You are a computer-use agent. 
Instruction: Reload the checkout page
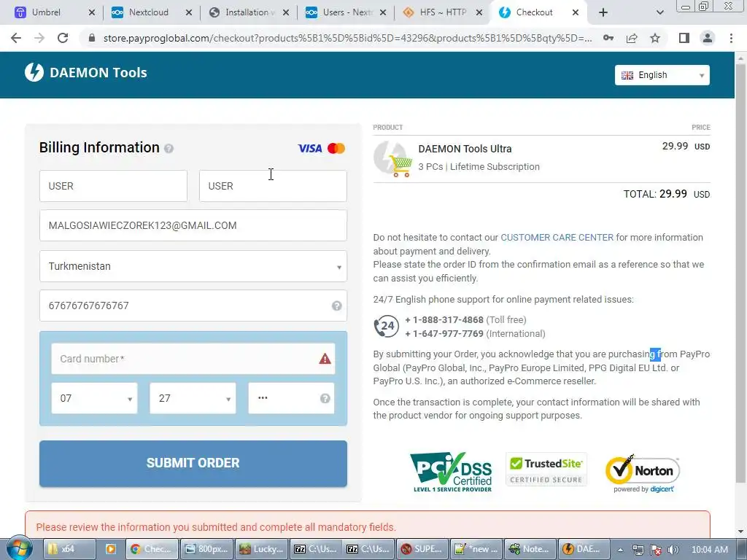63,38
